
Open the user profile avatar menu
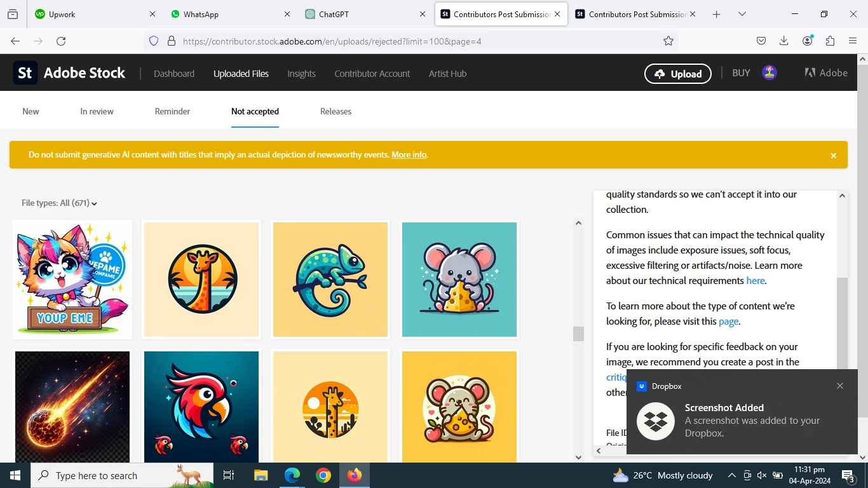pyautogui.click(x=770, y=73)
